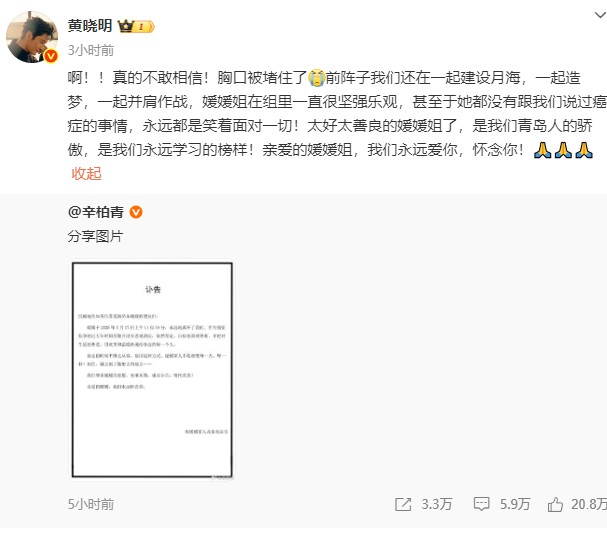Image resolution: width=607 pixels, height=538 pixels.
Task: Click the repost share icon
Action: pos(403,504)
